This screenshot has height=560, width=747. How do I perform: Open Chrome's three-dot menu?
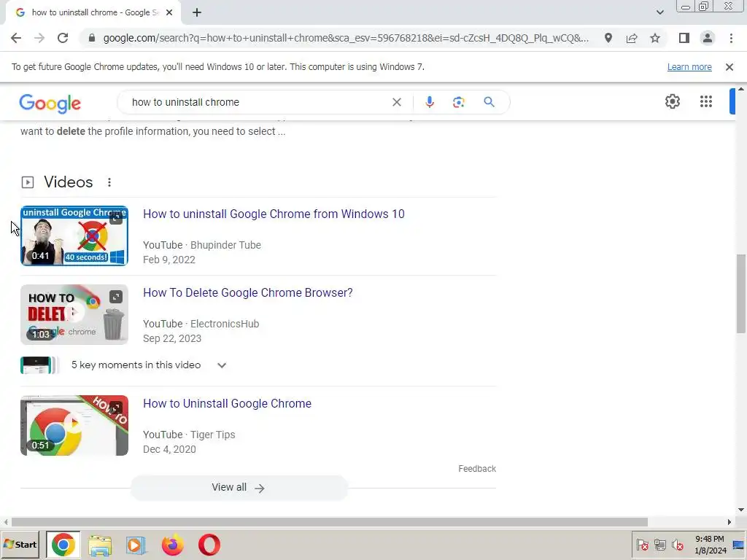coord(731,38)
